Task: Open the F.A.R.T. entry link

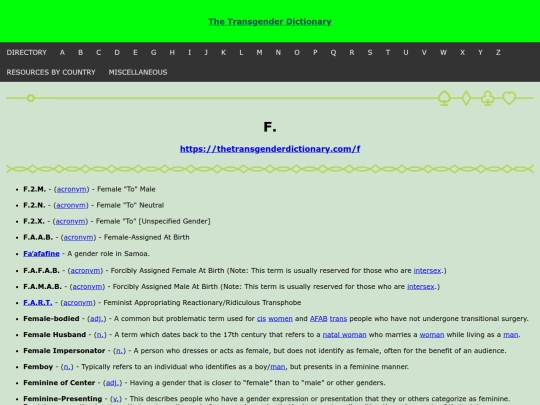Action: coord(38,302)
